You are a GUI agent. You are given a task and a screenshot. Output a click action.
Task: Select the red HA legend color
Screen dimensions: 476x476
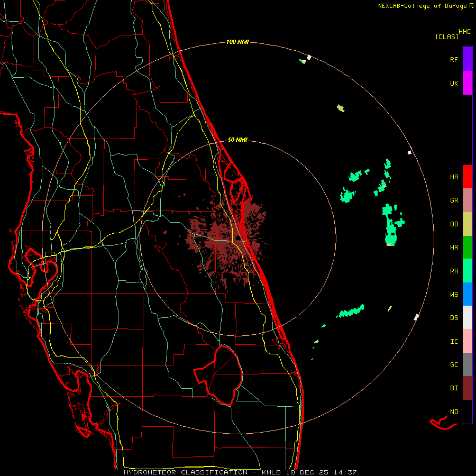click(467, 177)
